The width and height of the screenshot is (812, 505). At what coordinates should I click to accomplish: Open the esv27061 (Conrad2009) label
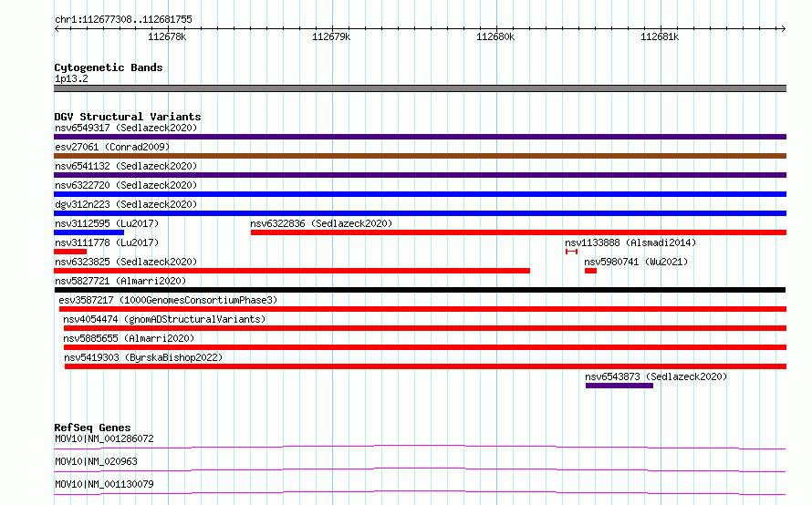pyautogui.click(x=112, y=147)
